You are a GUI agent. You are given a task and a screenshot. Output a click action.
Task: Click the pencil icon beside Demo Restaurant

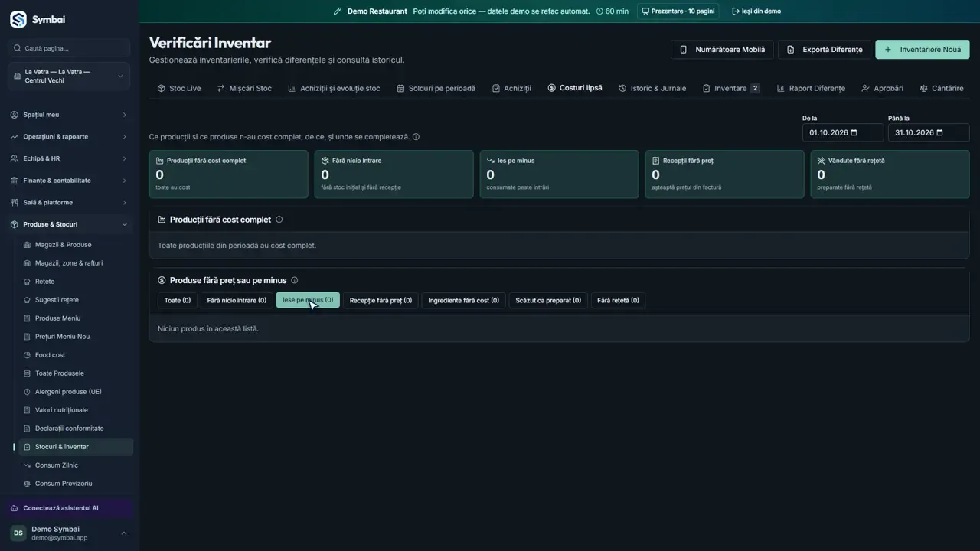point(338,11)
